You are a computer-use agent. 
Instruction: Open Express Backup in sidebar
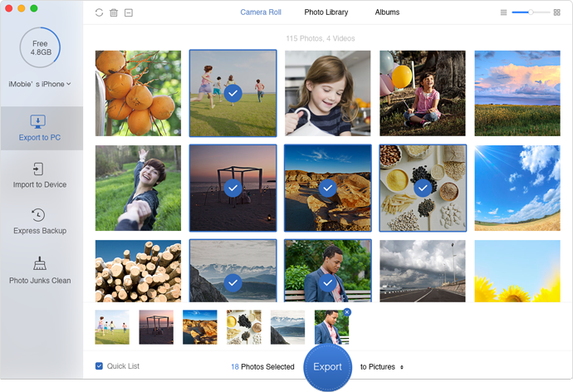[40, 222]
